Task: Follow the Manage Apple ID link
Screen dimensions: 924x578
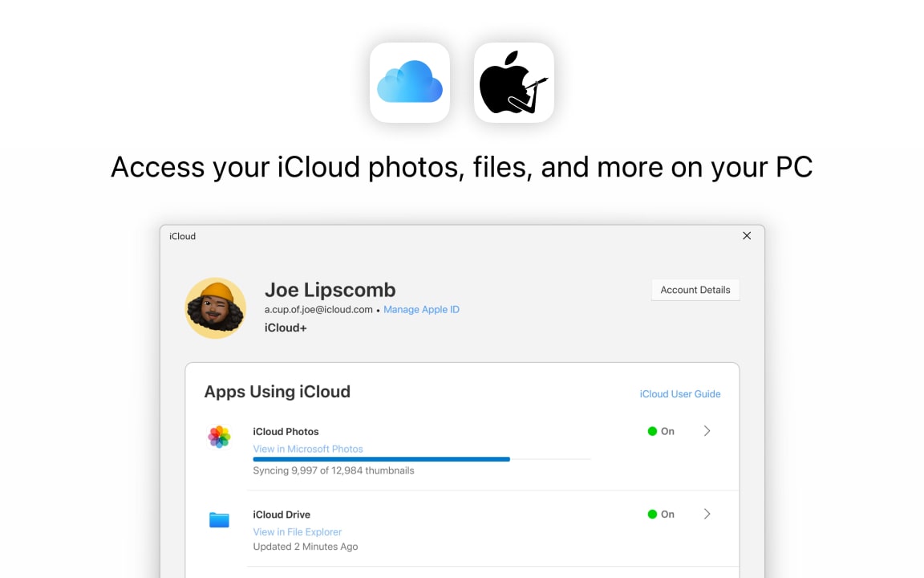Action: 421,310
